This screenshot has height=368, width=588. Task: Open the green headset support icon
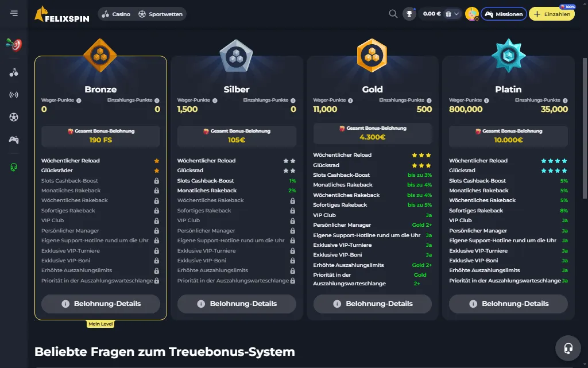[13, 167]
